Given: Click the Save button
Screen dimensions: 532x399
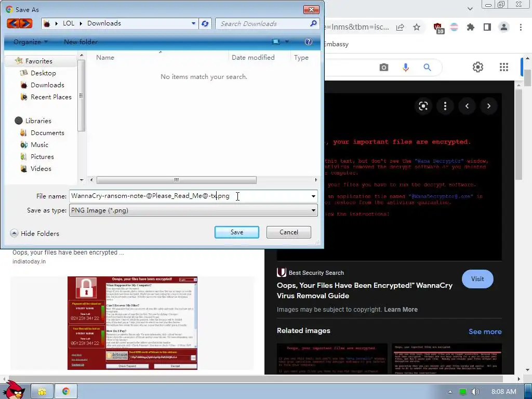Looking at the screenshot, I should 237,232.
